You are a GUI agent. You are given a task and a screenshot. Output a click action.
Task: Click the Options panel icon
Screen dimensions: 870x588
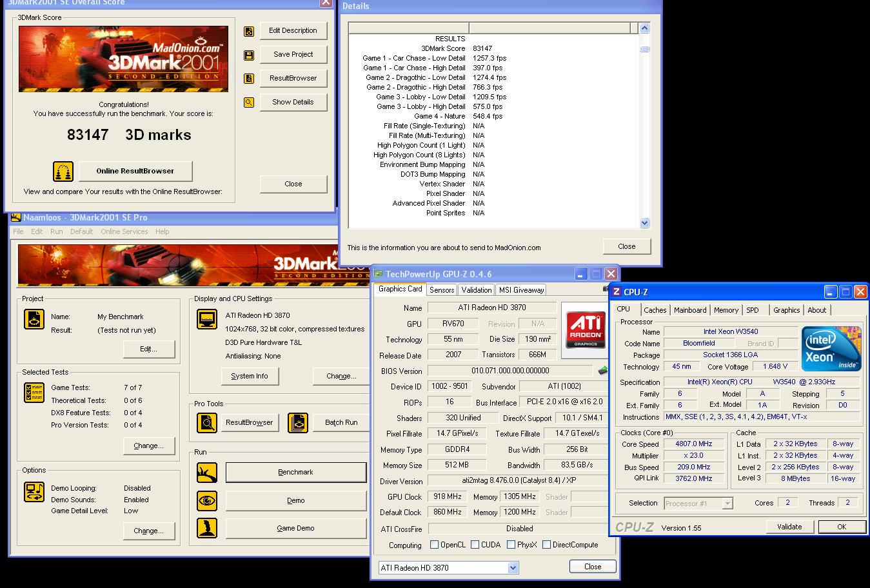(x=34, y=492)
